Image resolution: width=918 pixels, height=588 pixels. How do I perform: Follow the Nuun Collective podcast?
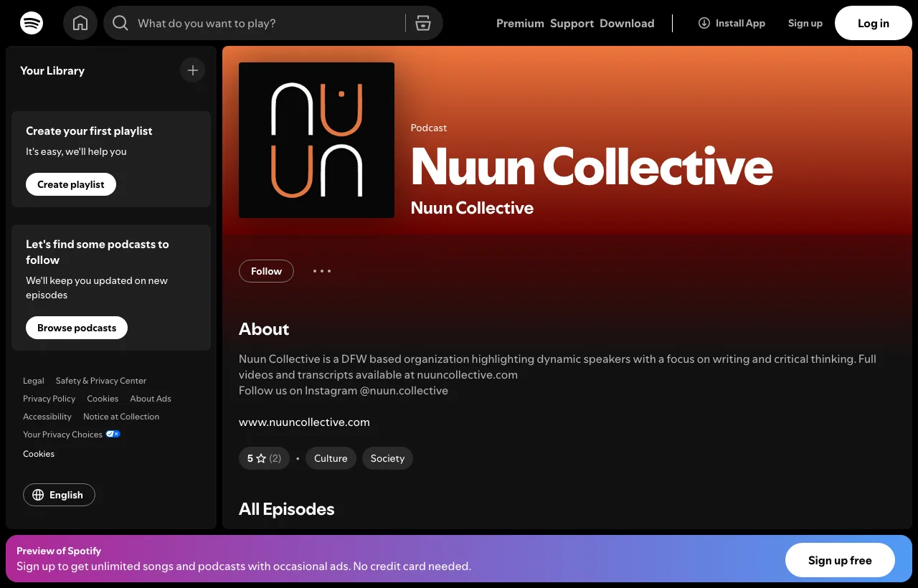click(x=266, y=271)
